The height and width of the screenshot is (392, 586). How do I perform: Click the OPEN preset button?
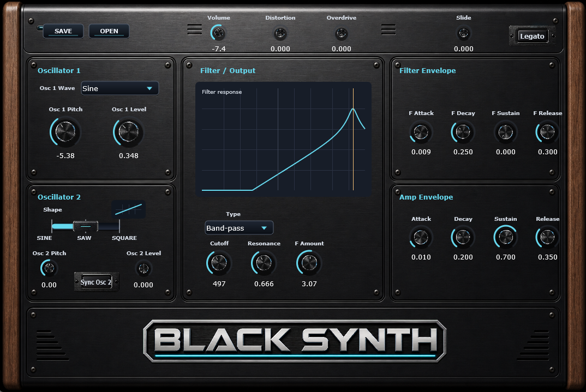click(x=109, y=31)
